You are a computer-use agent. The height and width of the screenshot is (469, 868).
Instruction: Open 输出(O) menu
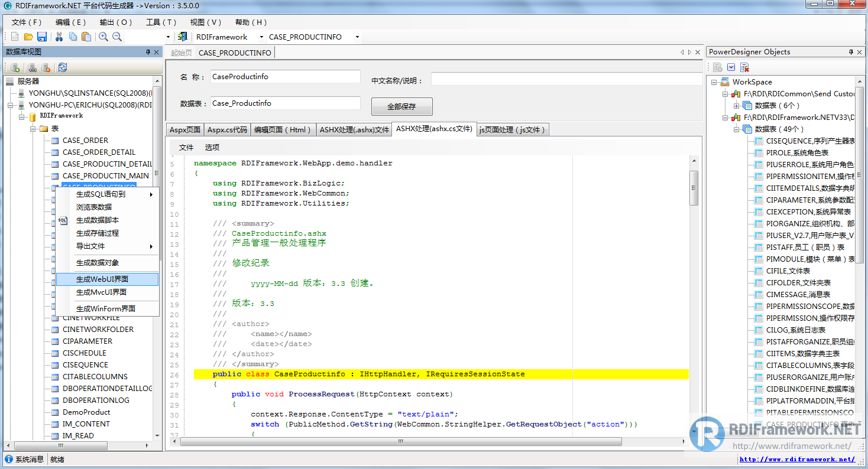[x=116, y=22]
